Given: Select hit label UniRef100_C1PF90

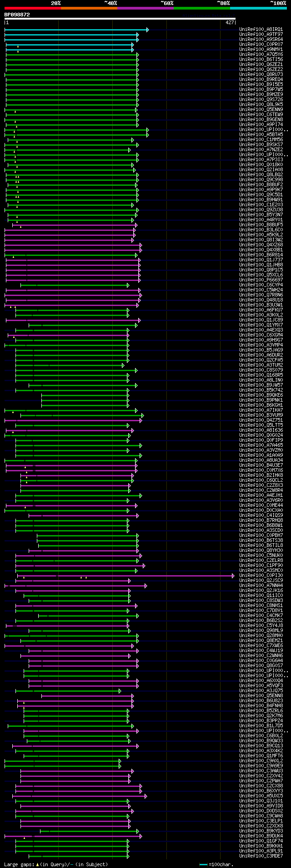Looking at the screenshot, I should (x=261, y=566).
